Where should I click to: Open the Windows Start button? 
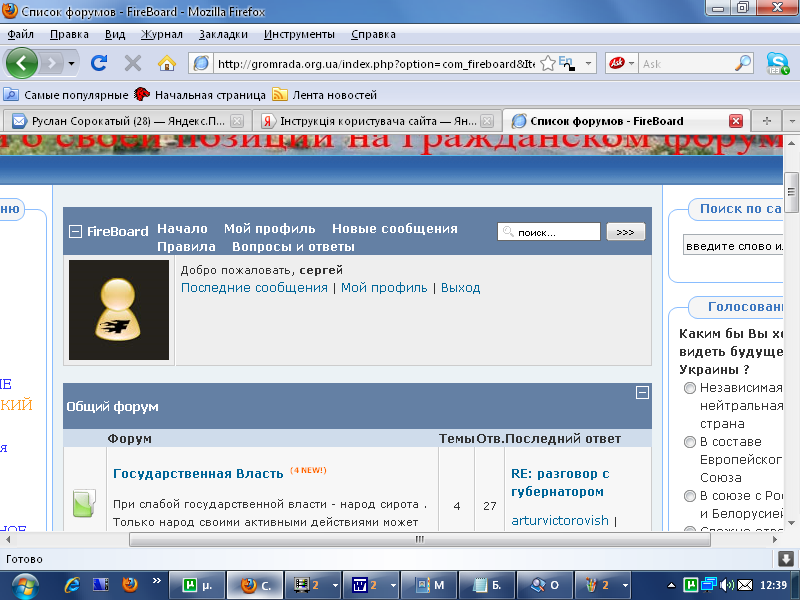pos(24,585)
